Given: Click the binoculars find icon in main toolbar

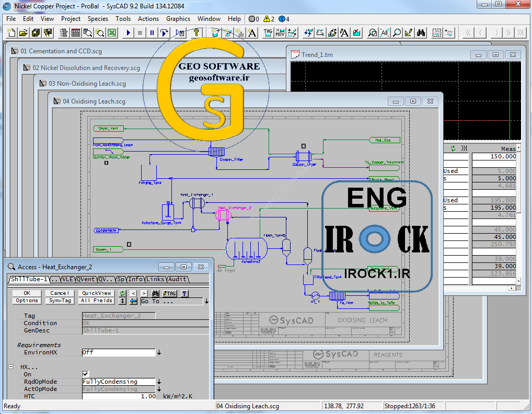Looking at the screenshot, I should (421, 33).
